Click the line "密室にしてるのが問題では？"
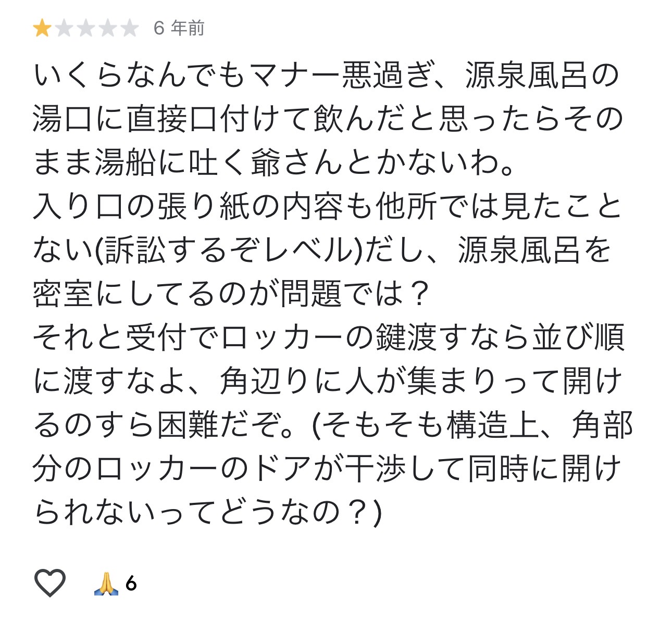 coord(231,294)
